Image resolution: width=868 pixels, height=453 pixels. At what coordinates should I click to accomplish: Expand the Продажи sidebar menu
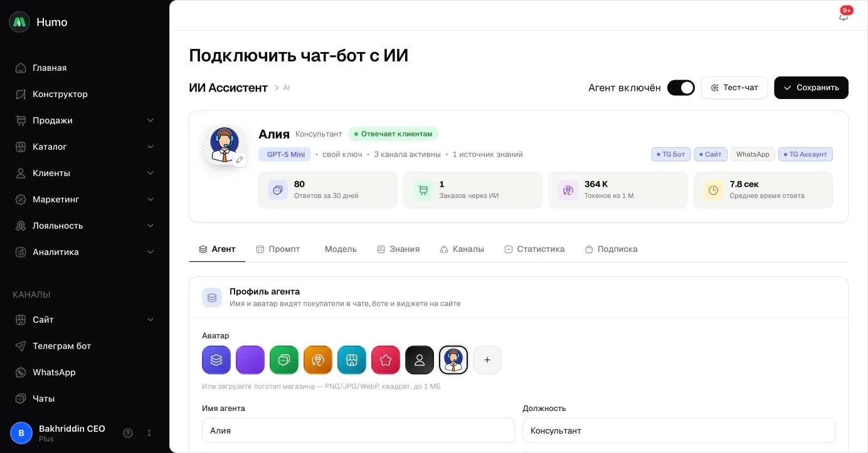85,120
